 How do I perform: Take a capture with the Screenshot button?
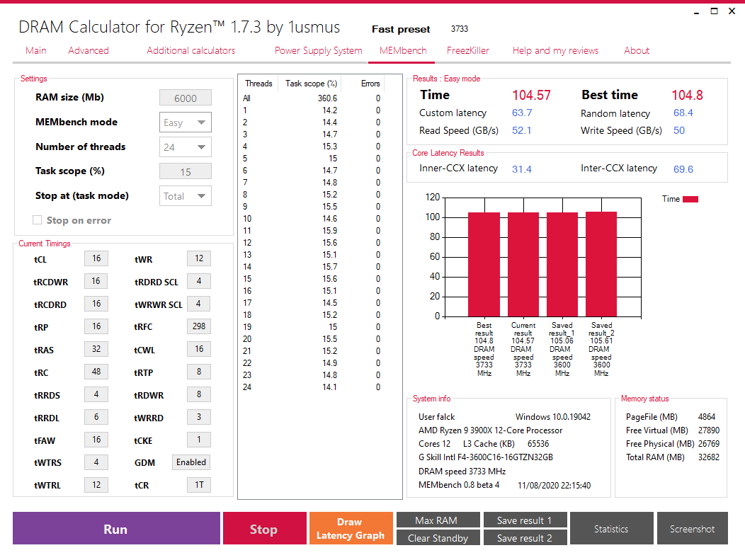[693, 528]
